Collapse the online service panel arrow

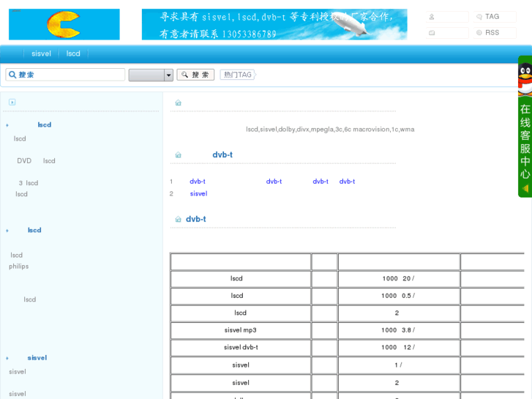click(x=525, y=188)
